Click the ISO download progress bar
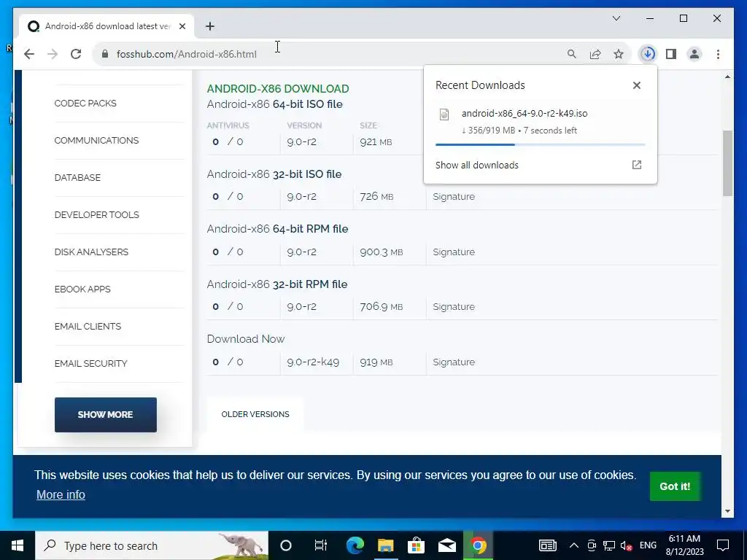 click(540, 144)
